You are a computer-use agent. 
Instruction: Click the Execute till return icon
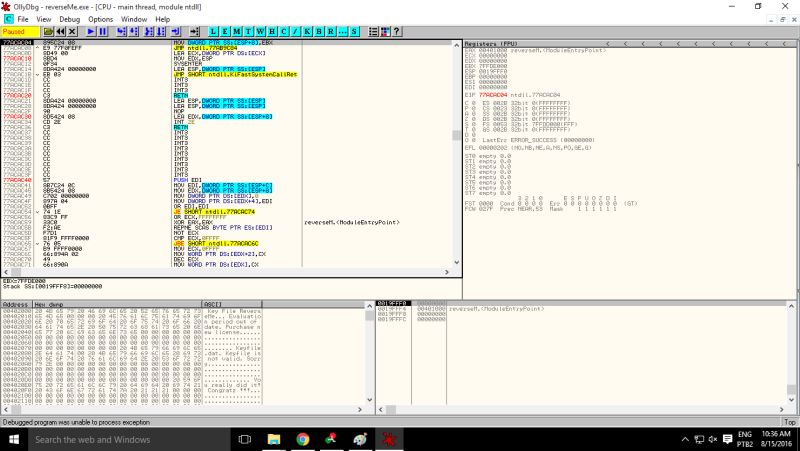pos(176,32)
